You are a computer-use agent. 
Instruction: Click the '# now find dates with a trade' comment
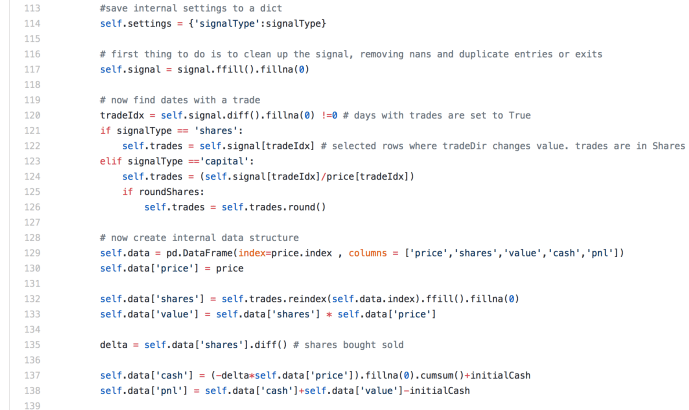pos(180,100)
